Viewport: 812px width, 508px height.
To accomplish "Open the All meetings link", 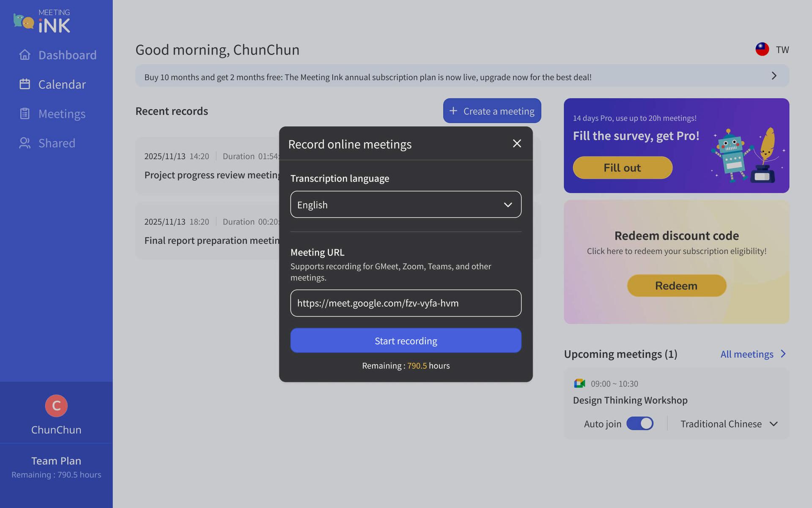I will (746, 354).
